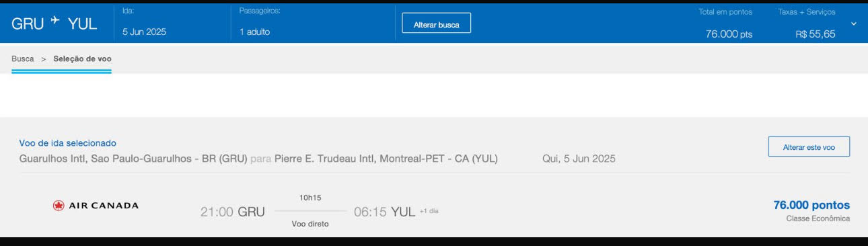
Task: Go back to Busca breadcrumb
Action: tap(23, 58)
